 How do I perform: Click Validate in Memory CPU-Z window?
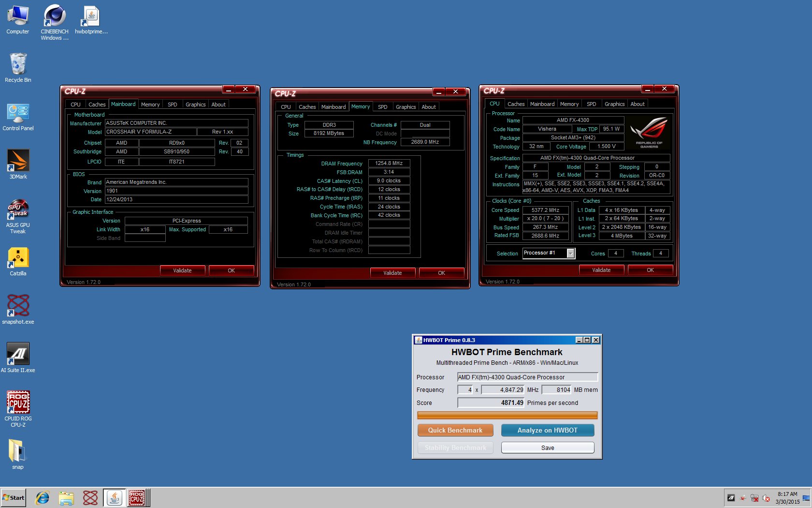click(393, 273)
